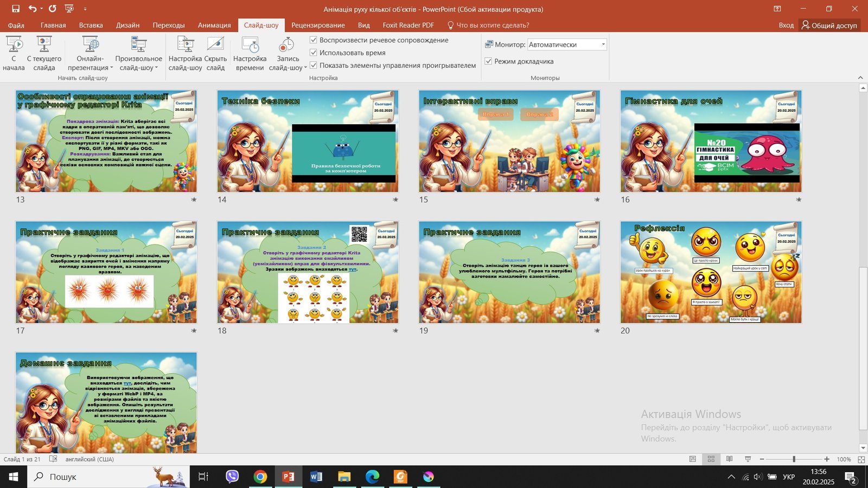
Task: Open Foxit Reader PDF tab
Action: pyautogui.click(x=408, y=25)
